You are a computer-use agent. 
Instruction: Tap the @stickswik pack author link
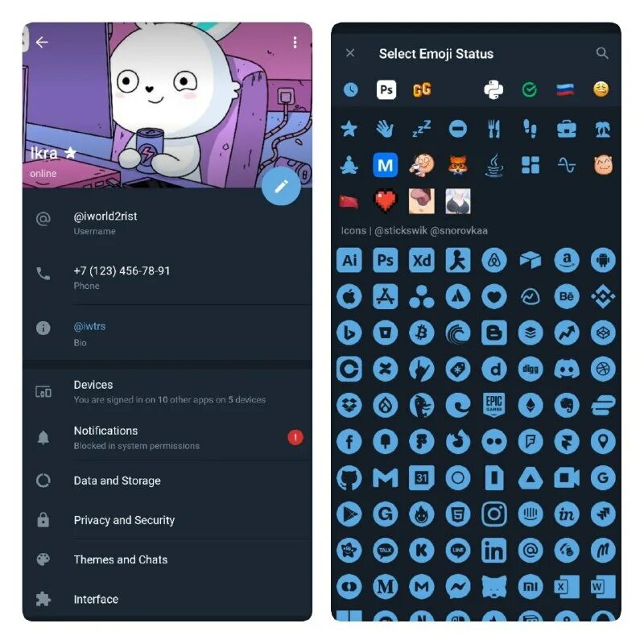401,230
